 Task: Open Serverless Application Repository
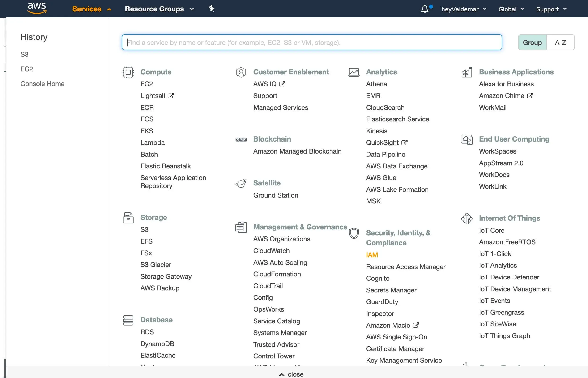click(173, 182)
